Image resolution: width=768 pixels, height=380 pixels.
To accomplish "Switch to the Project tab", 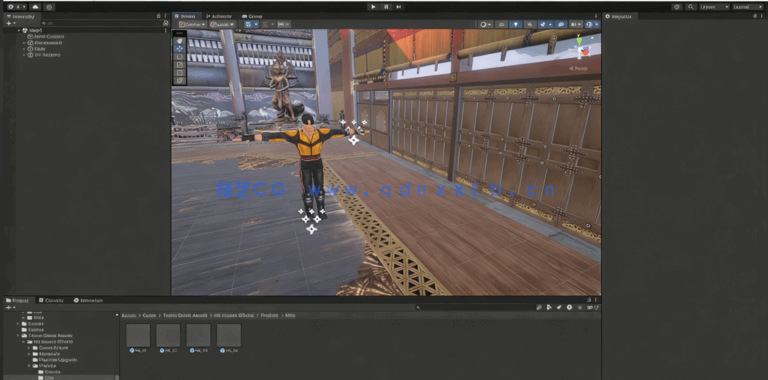I will [x=18, y=300].
